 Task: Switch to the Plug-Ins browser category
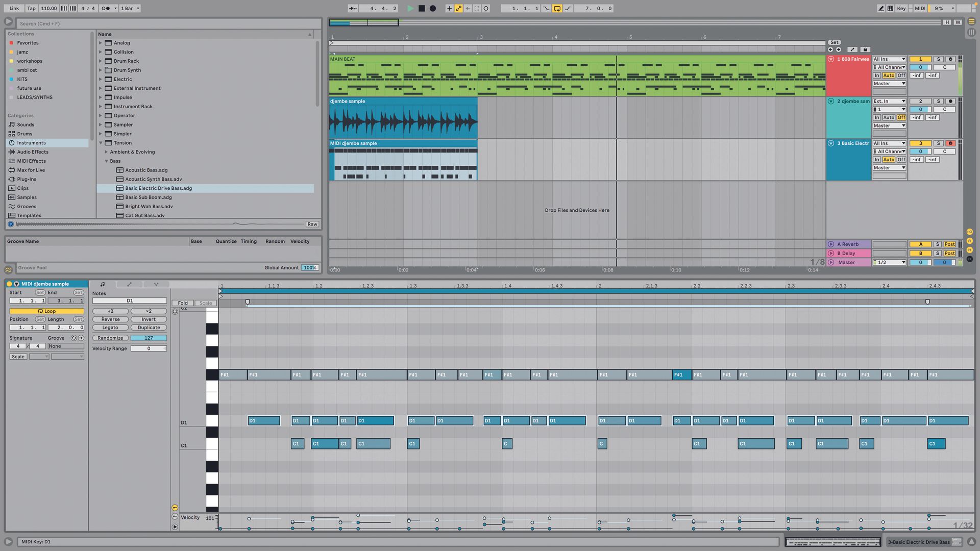pyautogui.click(x=26, y=179)
